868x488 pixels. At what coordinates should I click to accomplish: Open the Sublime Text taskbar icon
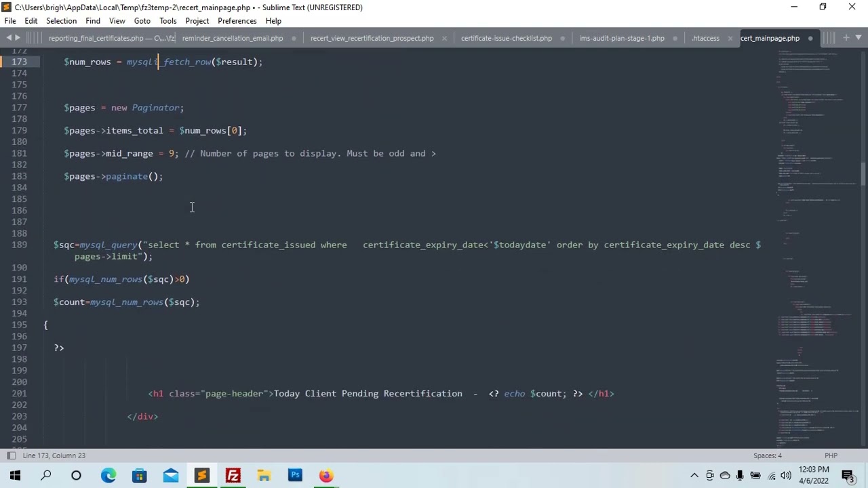[x=201, y=475]
